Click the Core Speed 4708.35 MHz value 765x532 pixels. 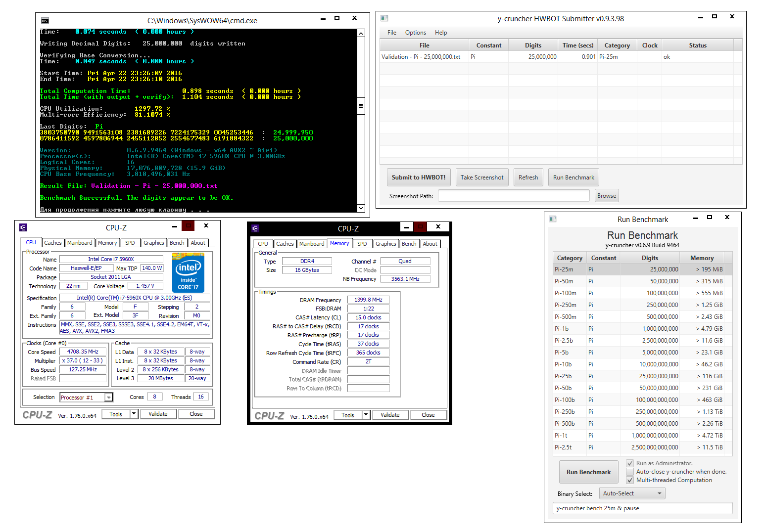point(83,352)
